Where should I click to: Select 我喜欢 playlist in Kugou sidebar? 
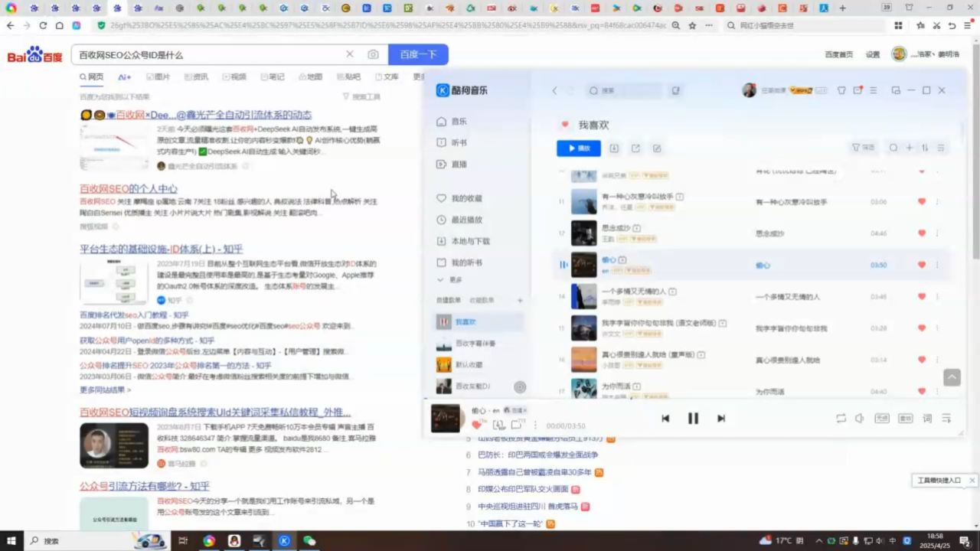pos(479,322)
